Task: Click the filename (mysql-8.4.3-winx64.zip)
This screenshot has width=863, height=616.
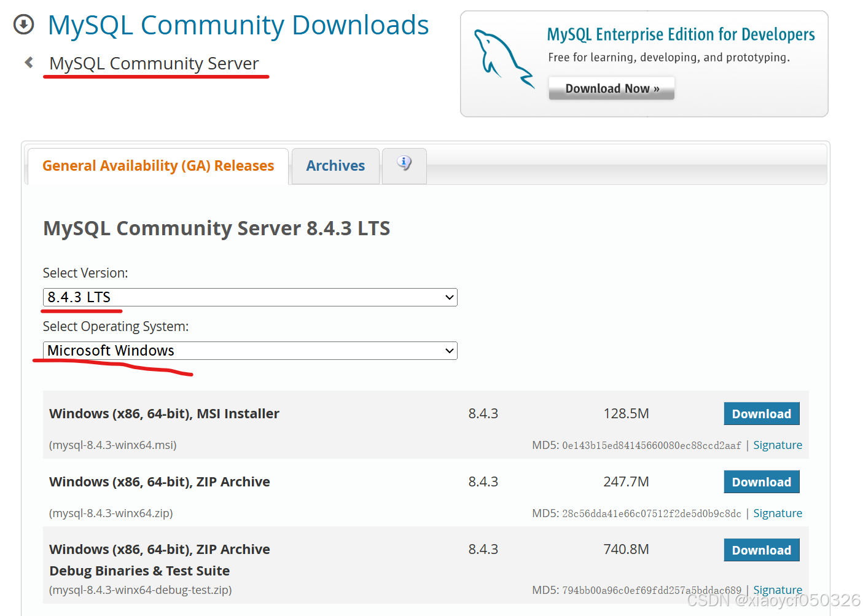Action: tap(111, 513)
